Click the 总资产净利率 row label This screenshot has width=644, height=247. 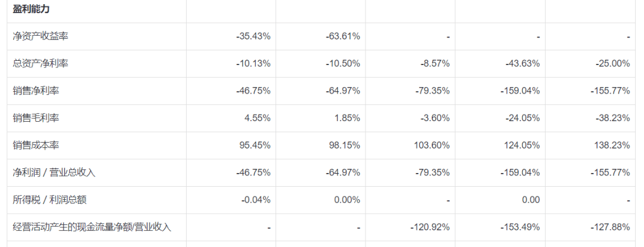[x=41, y=63]
